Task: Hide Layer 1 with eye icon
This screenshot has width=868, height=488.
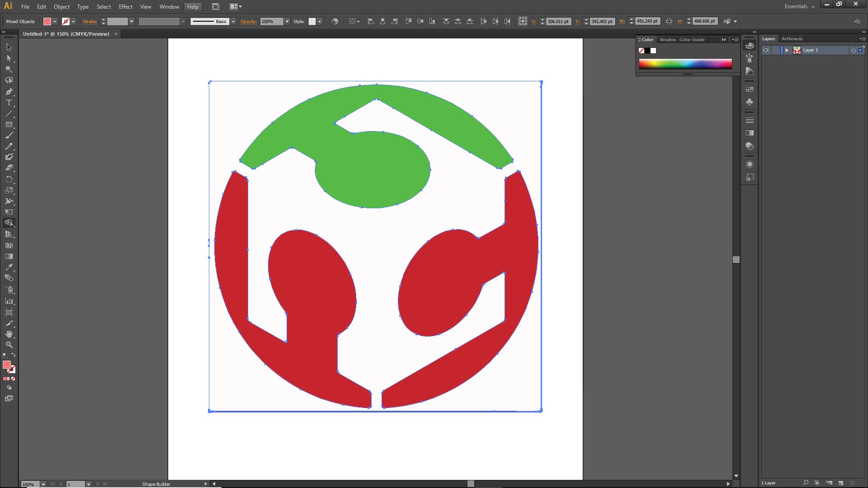Action: pyautogui.click(x=766, y=50)
